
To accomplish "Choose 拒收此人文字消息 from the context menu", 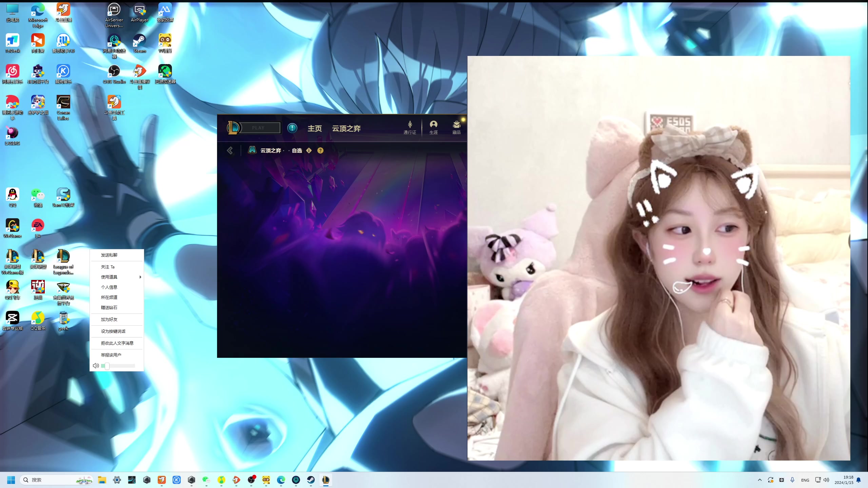I will pos(117,343).
